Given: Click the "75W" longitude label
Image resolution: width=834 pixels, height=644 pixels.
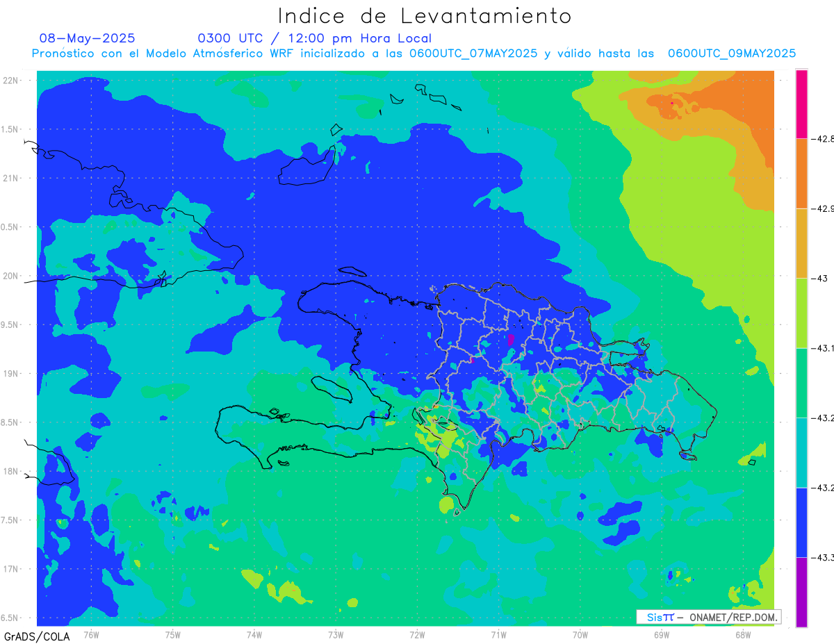Looking at the screenshot, I should click(x=173, y=634).
